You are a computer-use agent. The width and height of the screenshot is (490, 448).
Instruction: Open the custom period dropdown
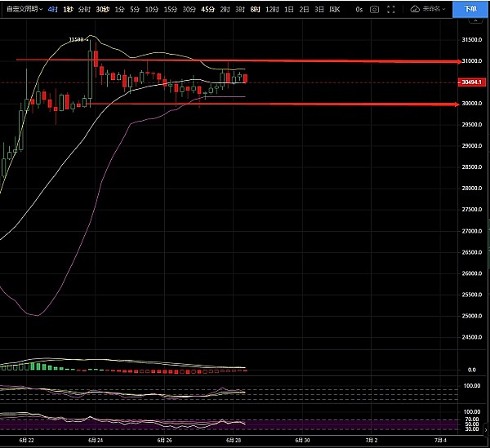22,9
